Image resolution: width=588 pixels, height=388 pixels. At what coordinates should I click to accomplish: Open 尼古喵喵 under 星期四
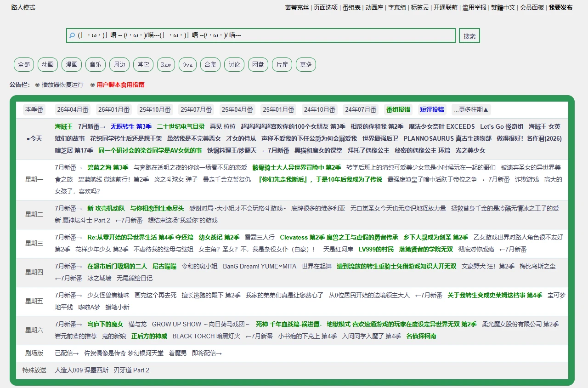(x=164, y=266)
